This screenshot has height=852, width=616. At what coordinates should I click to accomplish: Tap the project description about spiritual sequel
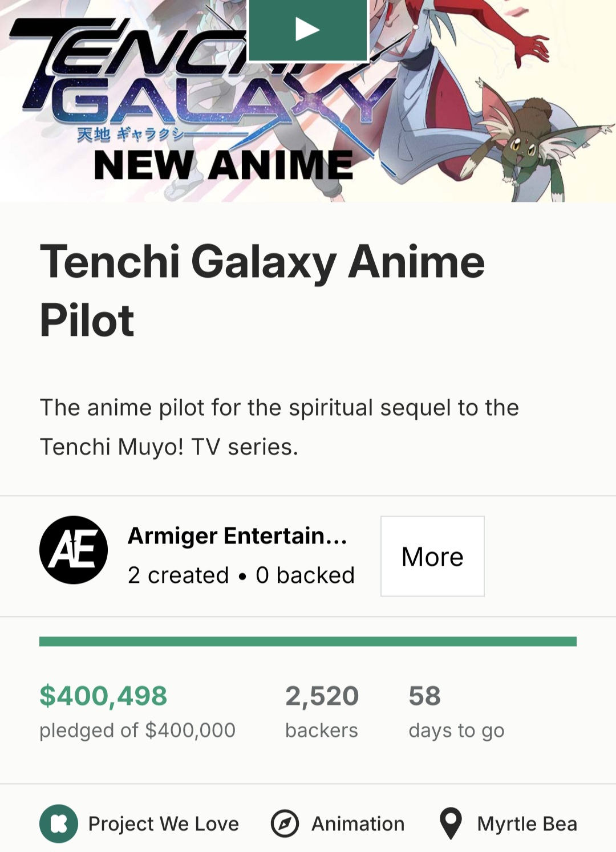click(x=279, y=427)
